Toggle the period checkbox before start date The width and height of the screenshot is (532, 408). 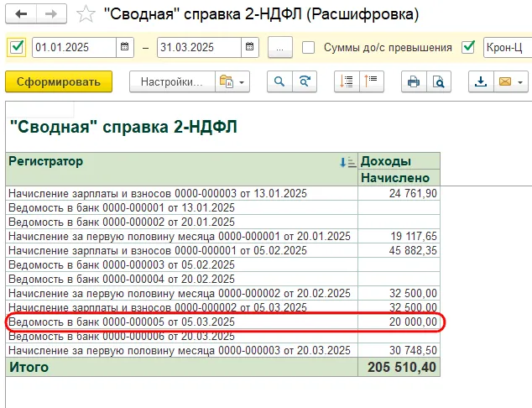(x=16, y=47)
